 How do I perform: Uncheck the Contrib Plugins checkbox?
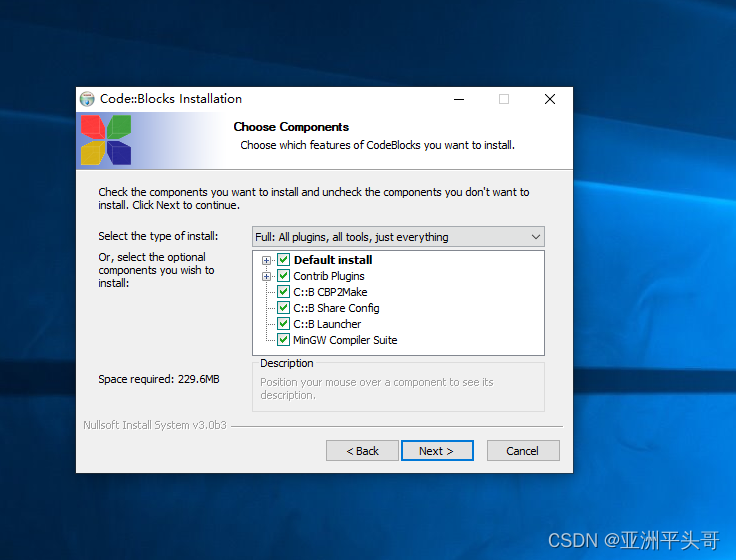point(283,276)
